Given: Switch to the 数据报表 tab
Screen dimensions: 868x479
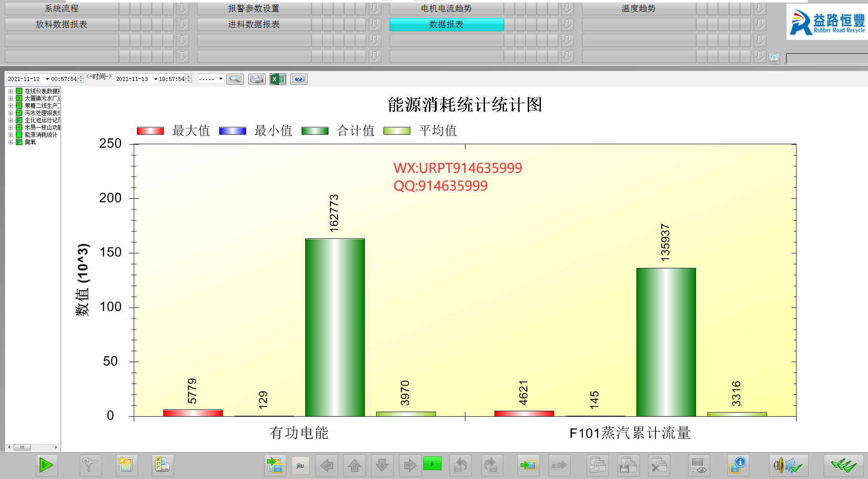Looking at the screenshot, I should [446, 25].
